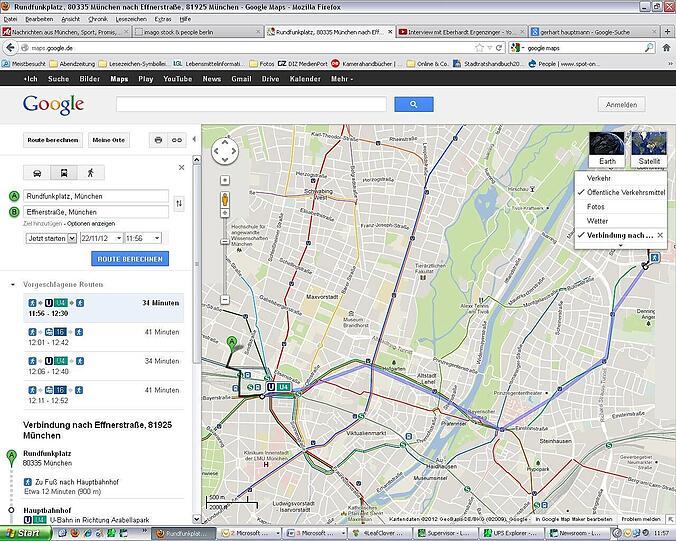Click the Route berechnen top button
Viewport: 676px width, 541px height.
pos(53,140)
